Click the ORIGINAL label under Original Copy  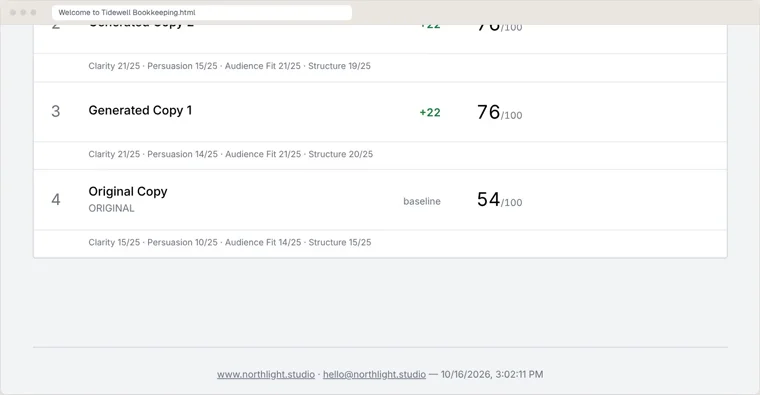point(111,208)
